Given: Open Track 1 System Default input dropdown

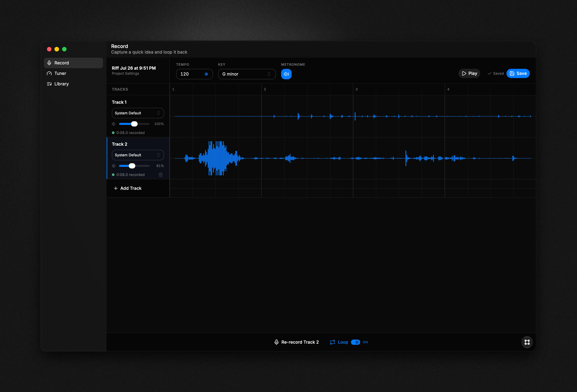Looking at the screenshot, I should 138,113.
